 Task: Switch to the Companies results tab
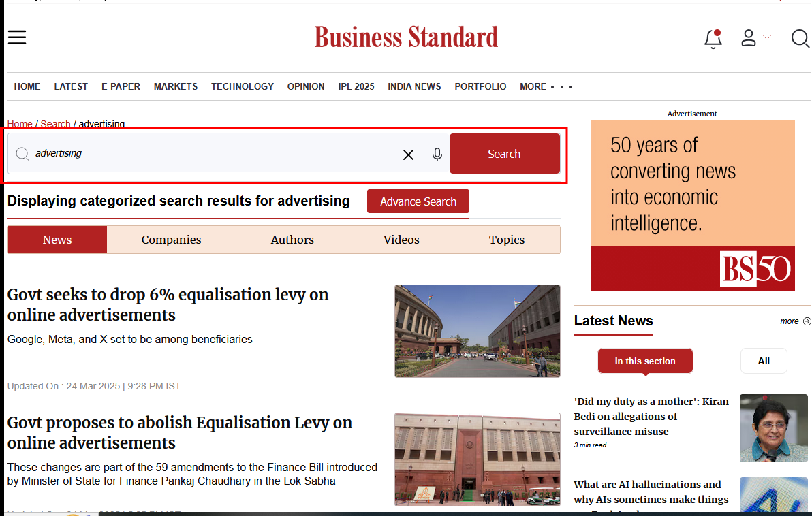[x=171, y=240]
